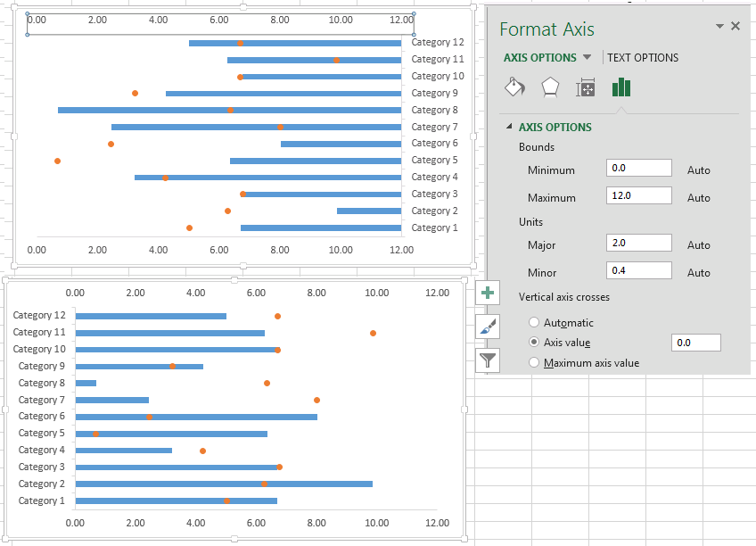This screenshot has height=546, width=756.
Task: Select the Axis value radio button
Action: tap(534, 342)
